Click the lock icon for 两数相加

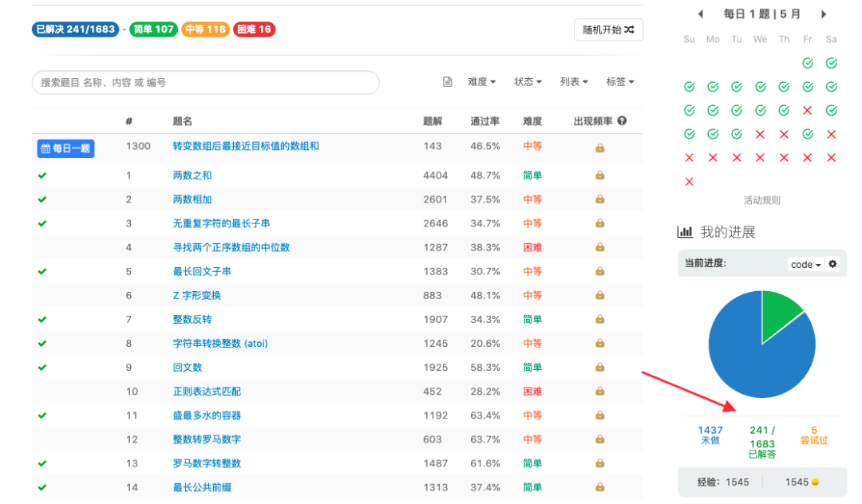pyautogui.click(x=599, y=199)
